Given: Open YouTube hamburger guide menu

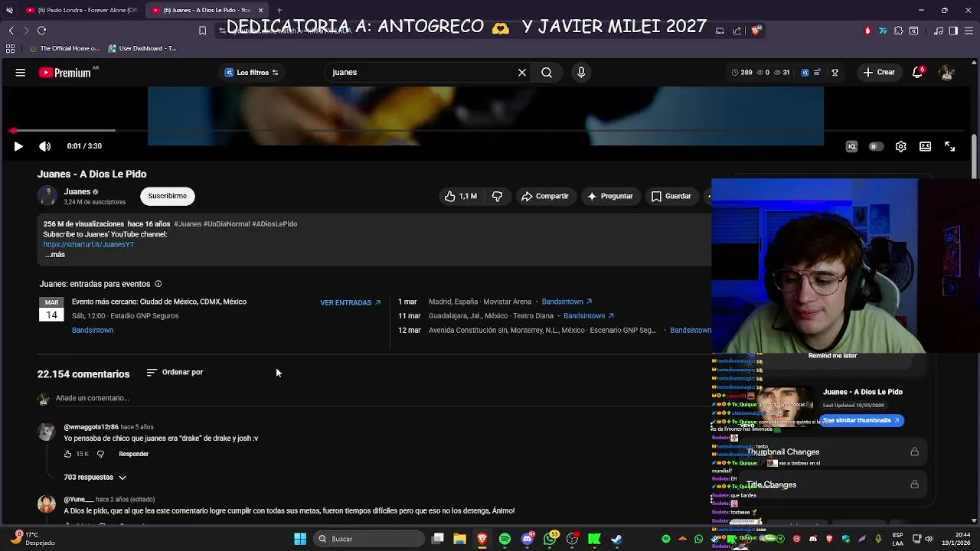Looking at the screenshot, I should pos(21,73).
